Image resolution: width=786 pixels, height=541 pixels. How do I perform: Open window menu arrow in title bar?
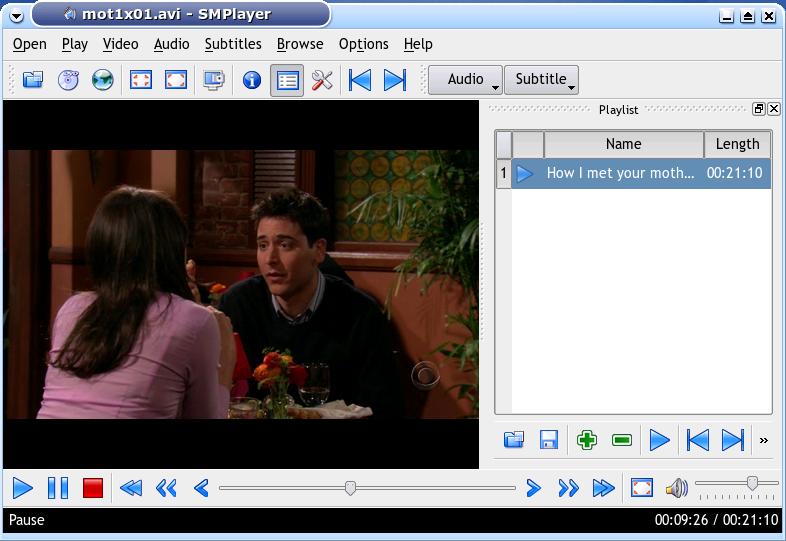point(17,16)
